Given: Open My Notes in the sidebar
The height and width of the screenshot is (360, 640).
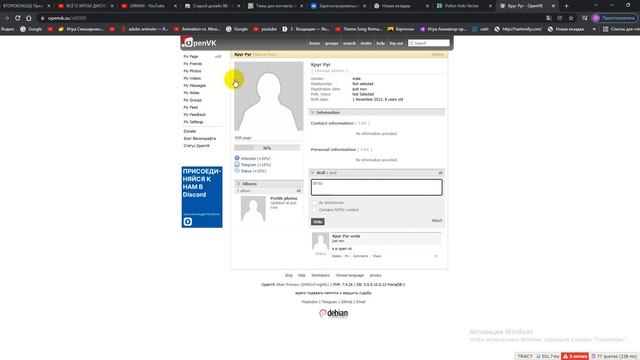Looking at the screenshot, I should [191, 93].
